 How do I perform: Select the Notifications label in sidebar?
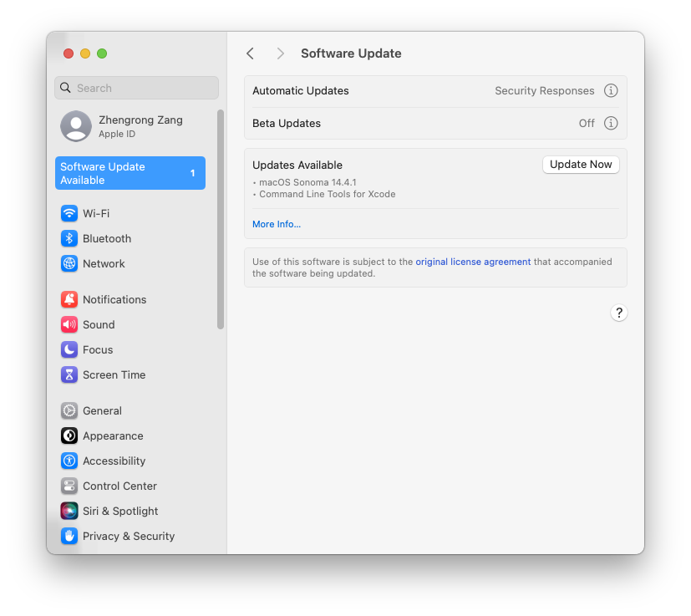pos(114,299)
